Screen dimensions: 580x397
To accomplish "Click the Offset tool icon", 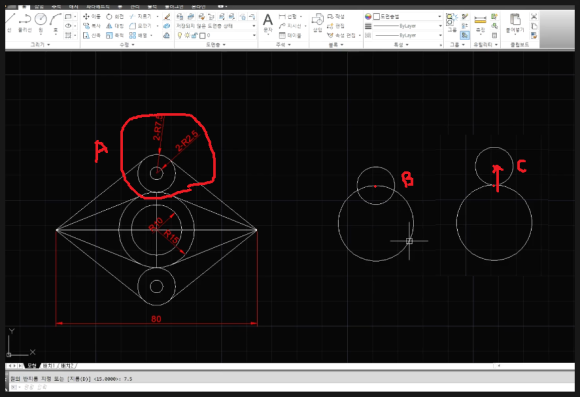I will pos(167,36).
